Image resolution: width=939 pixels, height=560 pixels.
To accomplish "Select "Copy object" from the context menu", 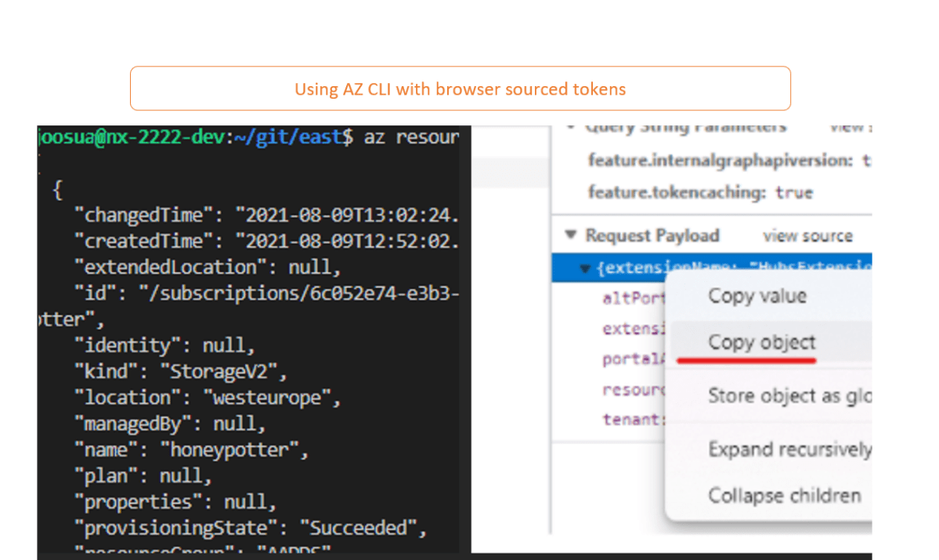I will (760, 342).
